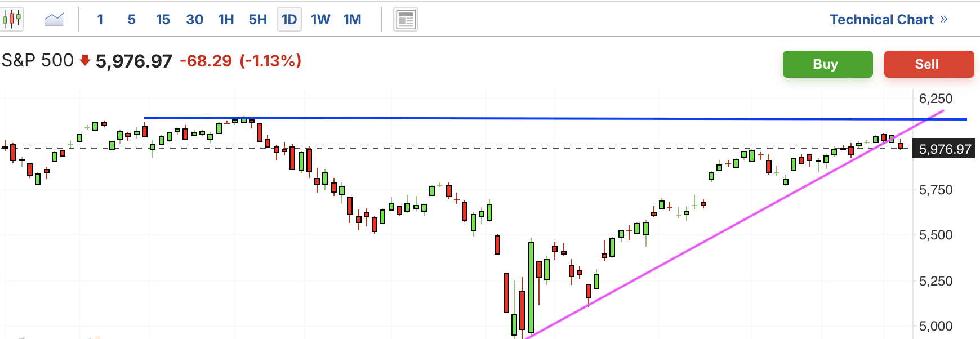The image size is (980, 339).
Task: Click the 5,976.97 current price label on axis
Action: pyautogui.click(x=943, y=149)
